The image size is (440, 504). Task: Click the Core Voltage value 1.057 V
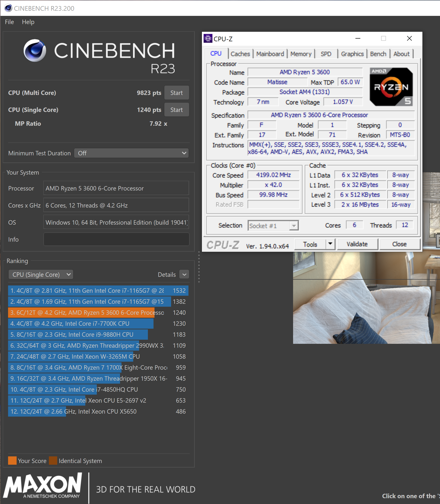pos(343,102)
